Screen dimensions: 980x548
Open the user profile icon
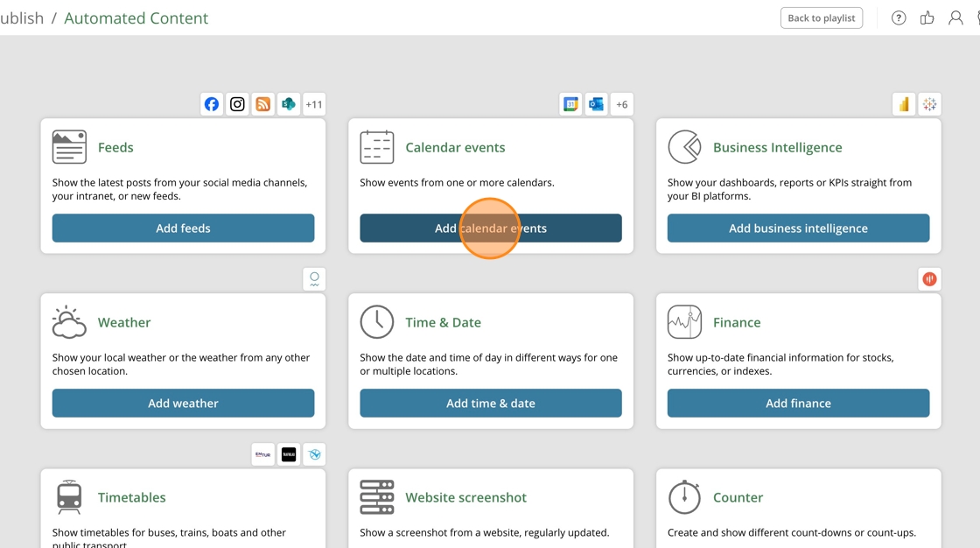pos(955,18)
